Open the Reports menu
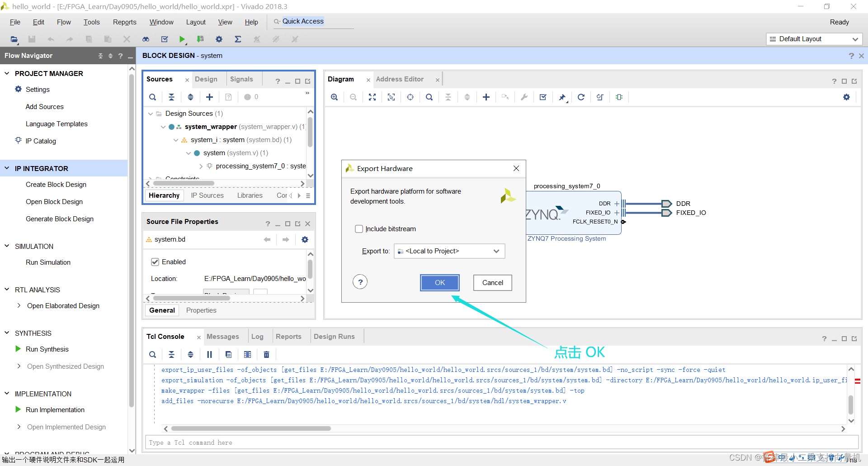This screenshot has width=868, height=466. coord(124,22)
